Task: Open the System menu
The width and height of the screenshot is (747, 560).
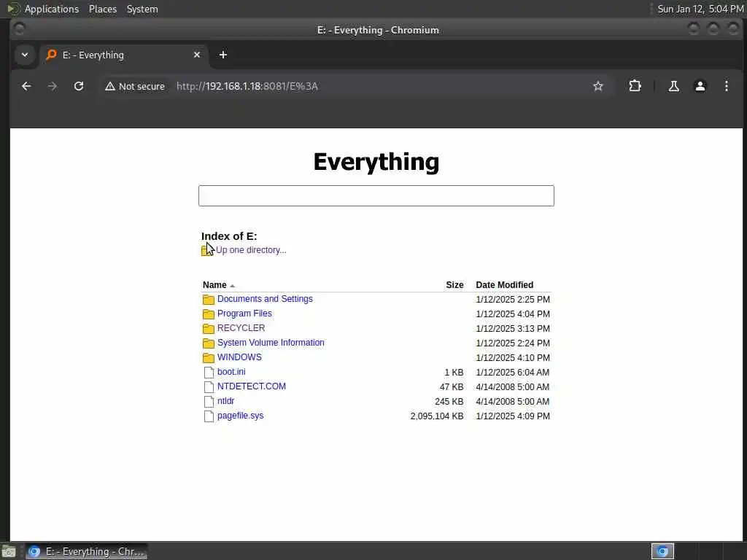Action: click(142, 9)
